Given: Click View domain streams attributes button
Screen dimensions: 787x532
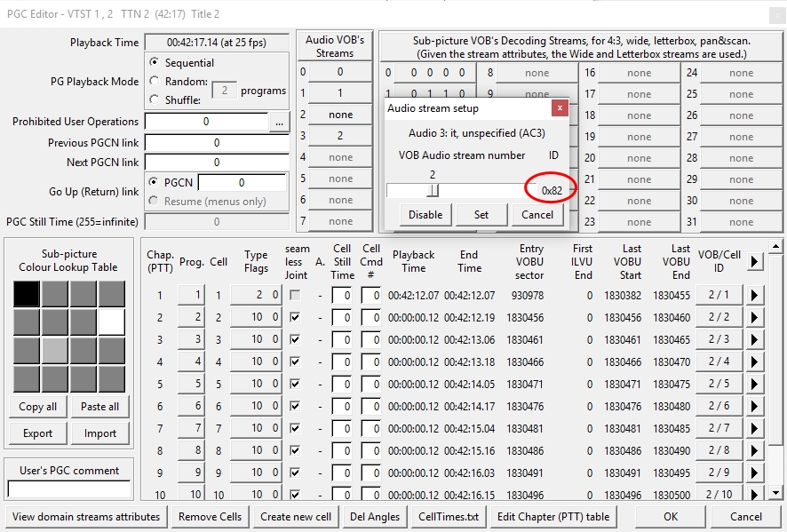Looking at the screenshot, I should (86, 517).
